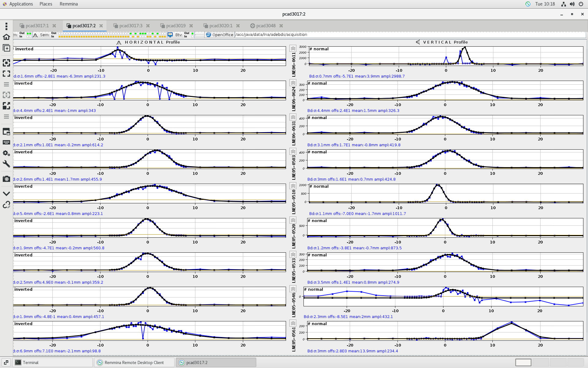Image resolution: width=588 pixels, height=368 pixels.
Task: Click the duplicate session icon
Action: [x=6, y=48]
